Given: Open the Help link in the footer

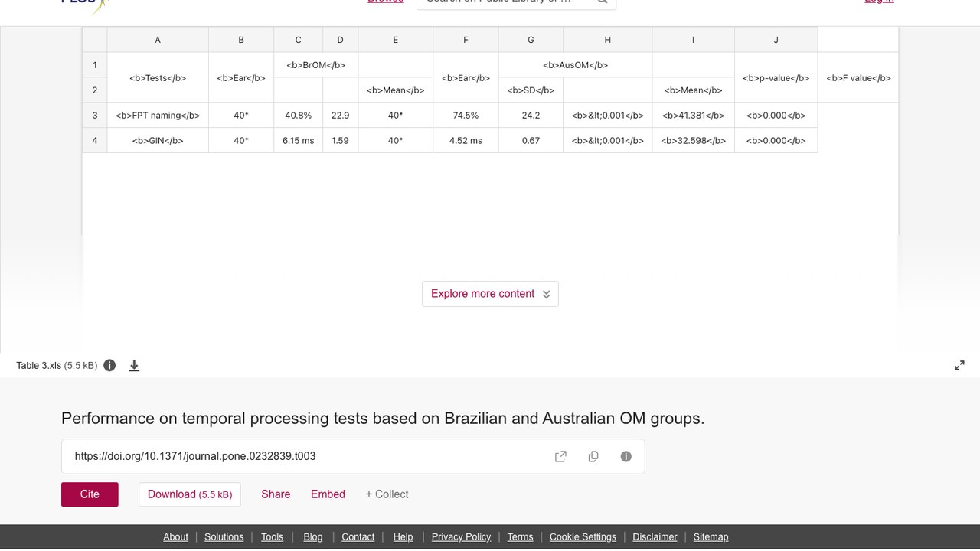Looking at the screenshot, I should coord(403,537).
